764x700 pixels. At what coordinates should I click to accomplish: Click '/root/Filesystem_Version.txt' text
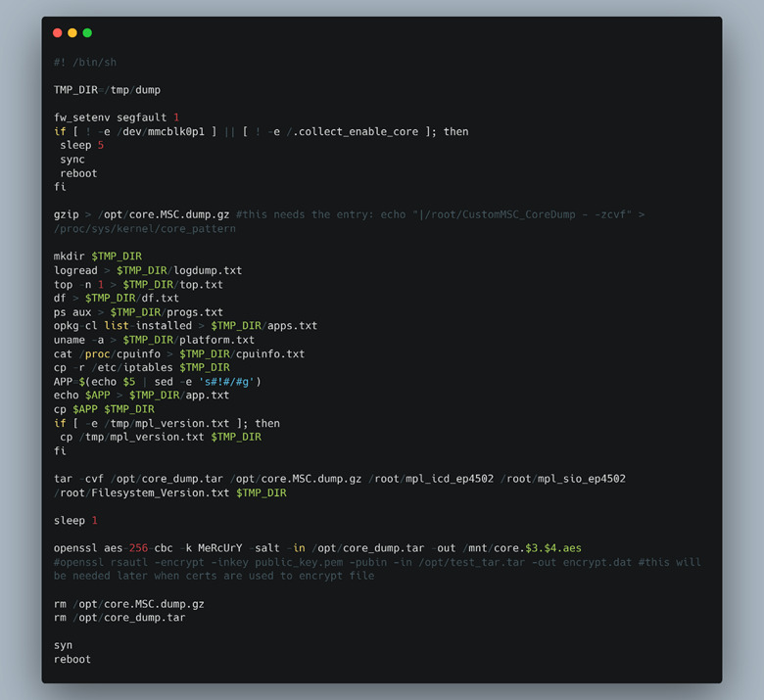[141, 493]
